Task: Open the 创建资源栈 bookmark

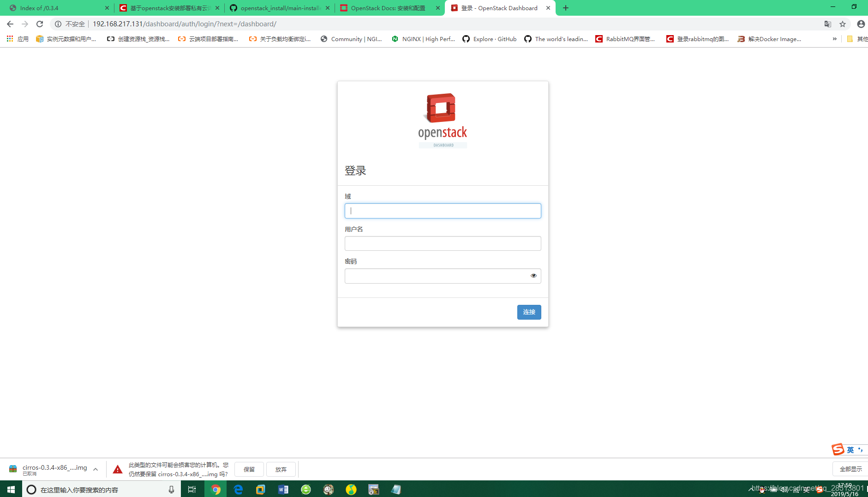Action: click(x=138, y=39)
